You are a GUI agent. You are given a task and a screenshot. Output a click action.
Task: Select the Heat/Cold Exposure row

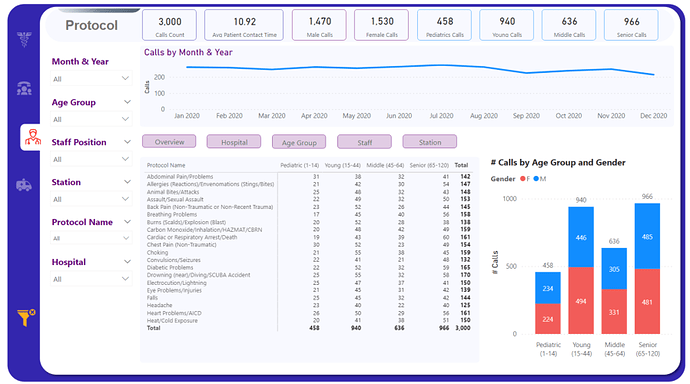(x=308, y=321)
